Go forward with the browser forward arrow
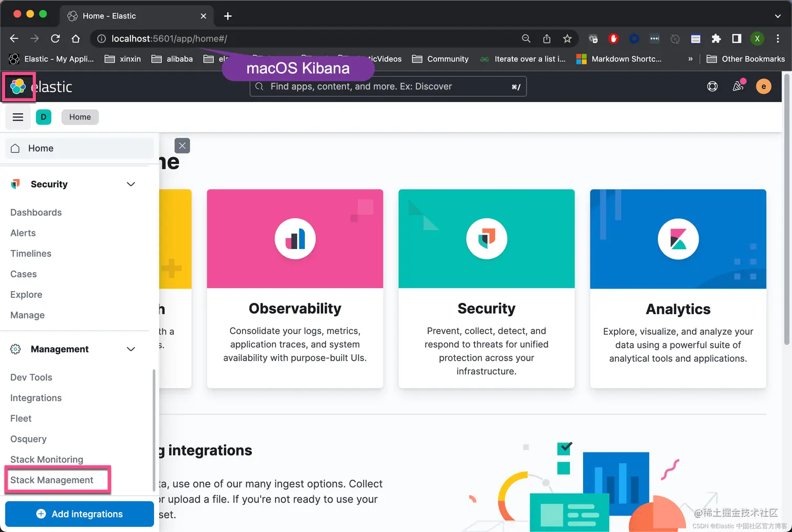The image size is (792, 532). (35, 38)
